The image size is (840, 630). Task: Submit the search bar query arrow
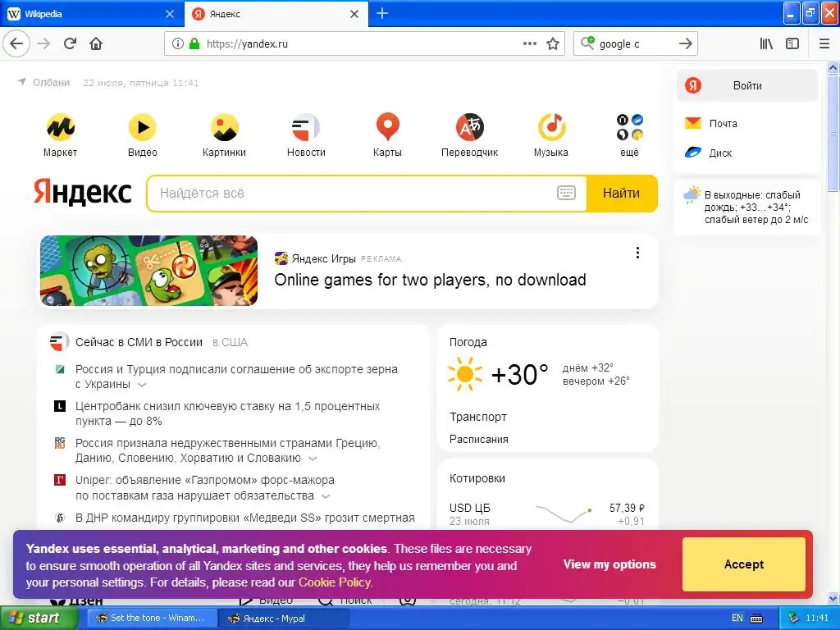click(686, 44)
